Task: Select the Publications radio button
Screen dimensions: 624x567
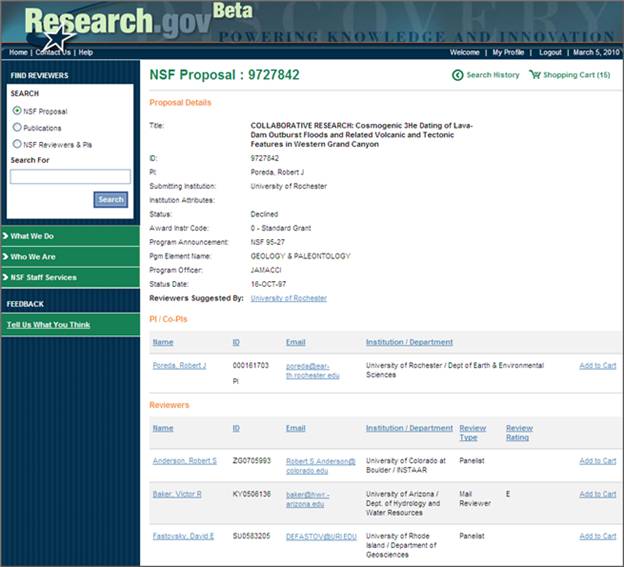Action: (17, 128)
